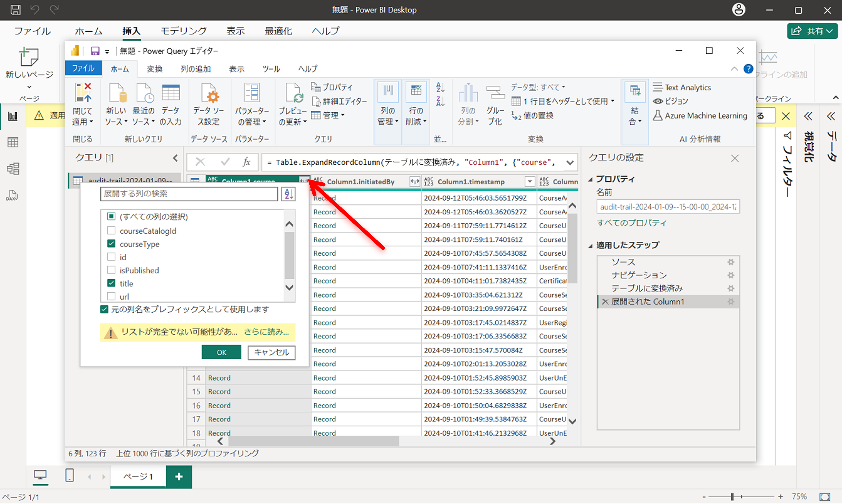Open Power Query help question-mark icon
Image resolution: width=842 pixels, height=504 pixels.
(748, 69)
